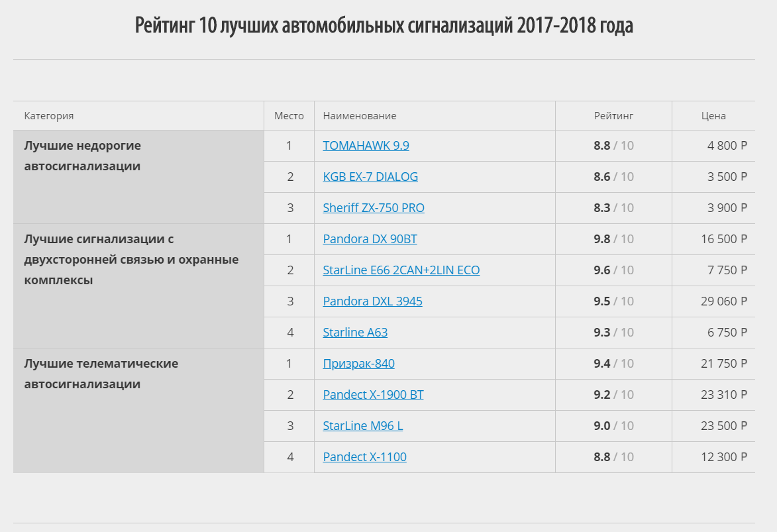
Task: Select the Лучшие недорогие автосигнализации category cell
Action: pos(138,177)
